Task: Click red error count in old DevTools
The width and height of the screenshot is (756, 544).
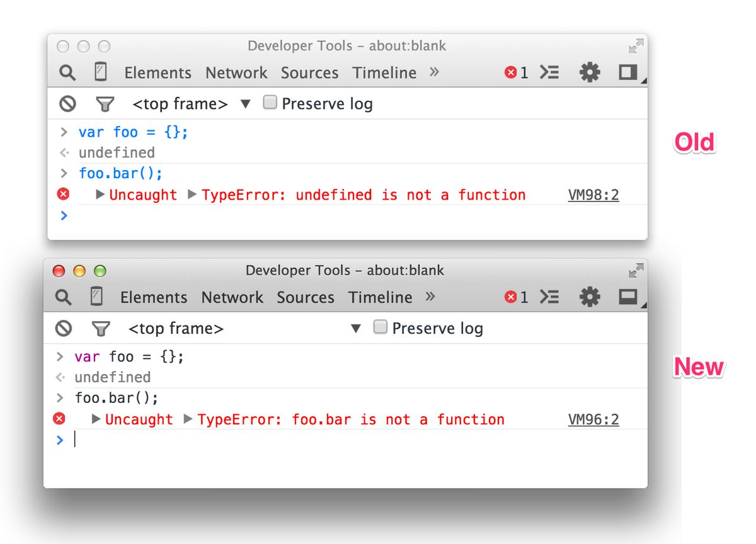Action: (516, 73)
